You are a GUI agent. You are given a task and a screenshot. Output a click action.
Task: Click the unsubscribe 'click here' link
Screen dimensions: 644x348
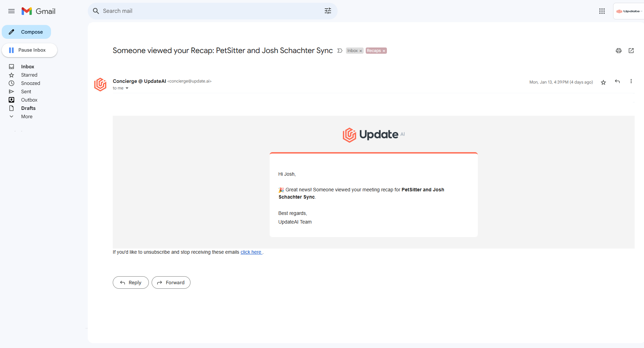pyautogui.click(x=251, y=252)
